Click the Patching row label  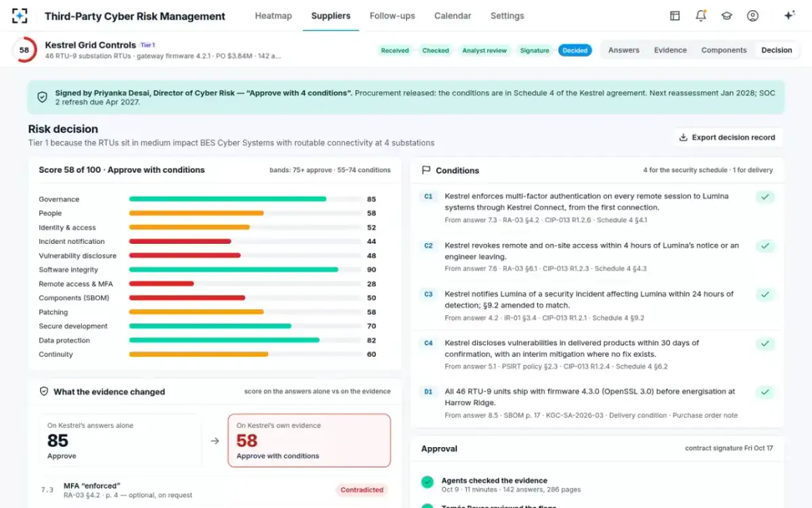53,312
